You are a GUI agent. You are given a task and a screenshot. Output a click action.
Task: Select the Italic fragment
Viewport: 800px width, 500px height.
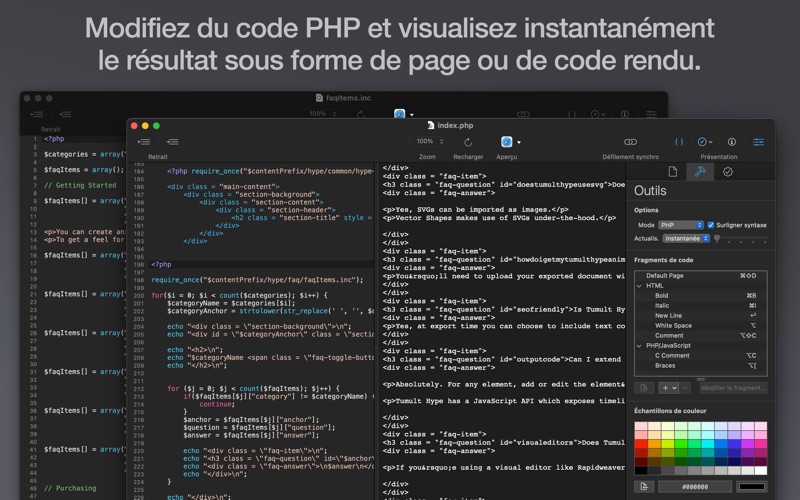click(x=701, y=306)
